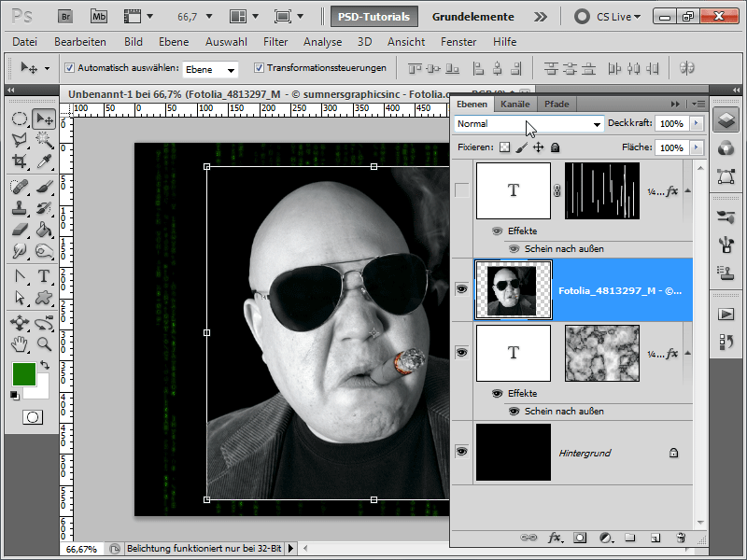Switch to the Kanäle tab
The image size is (747, 560).
click(x=515, y=105)
